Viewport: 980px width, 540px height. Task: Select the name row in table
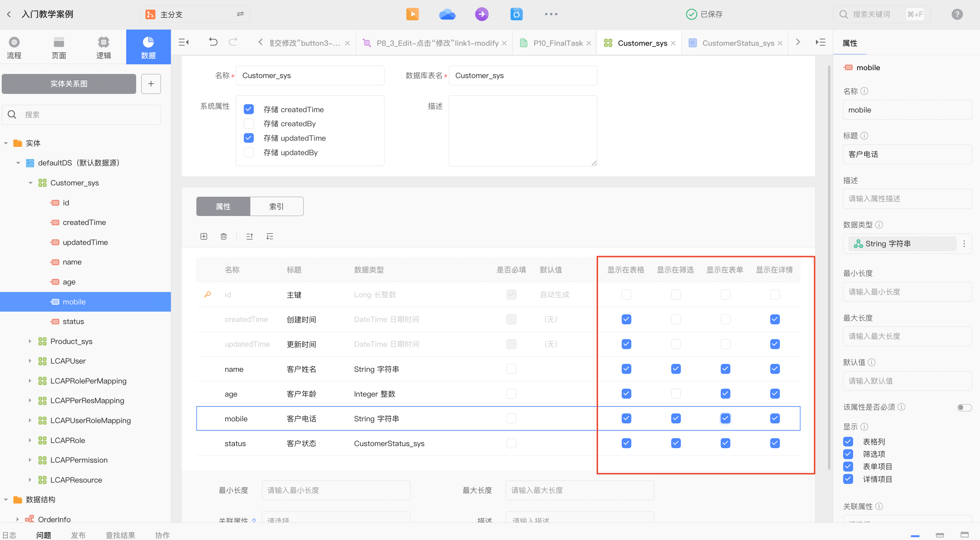click(498, 369)
